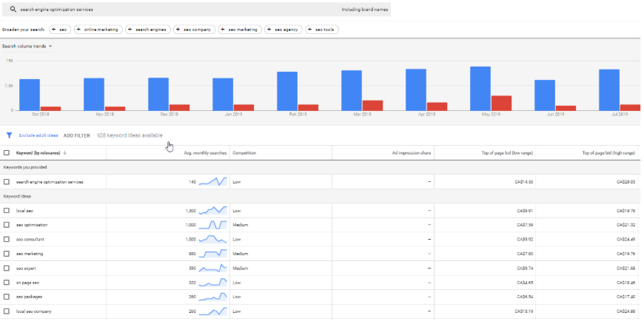Check the 'seo consultant' row checkbox
The height and width of the screenshot is (321, 644).
point(6,240)
